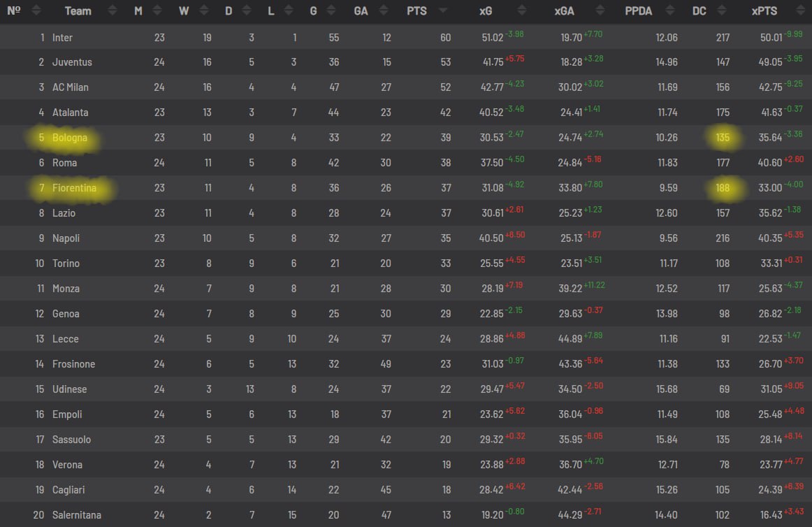Screen dimensions: 812x527
Task: Select the highlighted Bologna team name
Action: pyautogui.click(x=70, y=138)
